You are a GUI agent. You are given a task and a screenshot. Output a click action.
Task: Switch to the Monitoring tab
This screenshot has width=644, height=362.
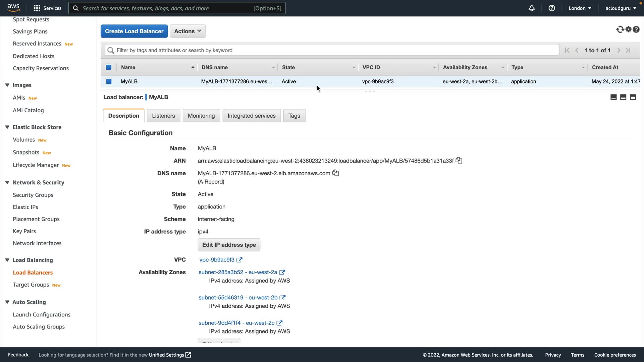tap(201, 116)
